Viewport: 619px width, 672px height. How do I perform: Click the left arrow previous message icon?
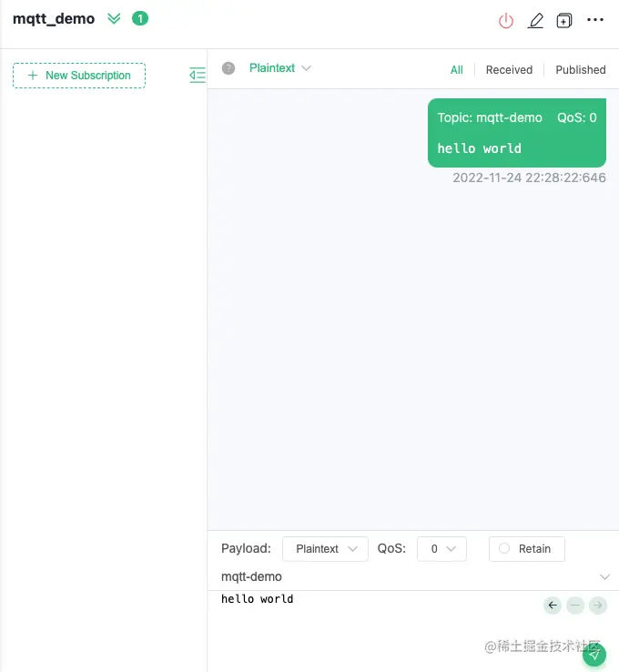(553, 606)
